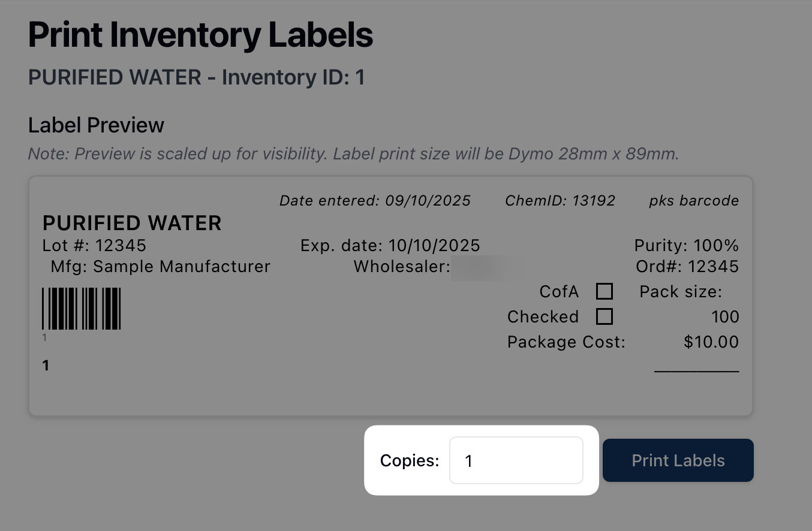
Task: Click the Ord# 12345 text
Action: coord(687,266)
